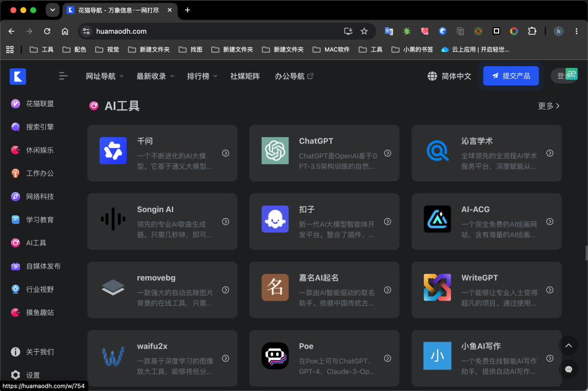The image size is (588, 391).
Task: Open the ChatGPT logo icon
Action: coord(275,151)
